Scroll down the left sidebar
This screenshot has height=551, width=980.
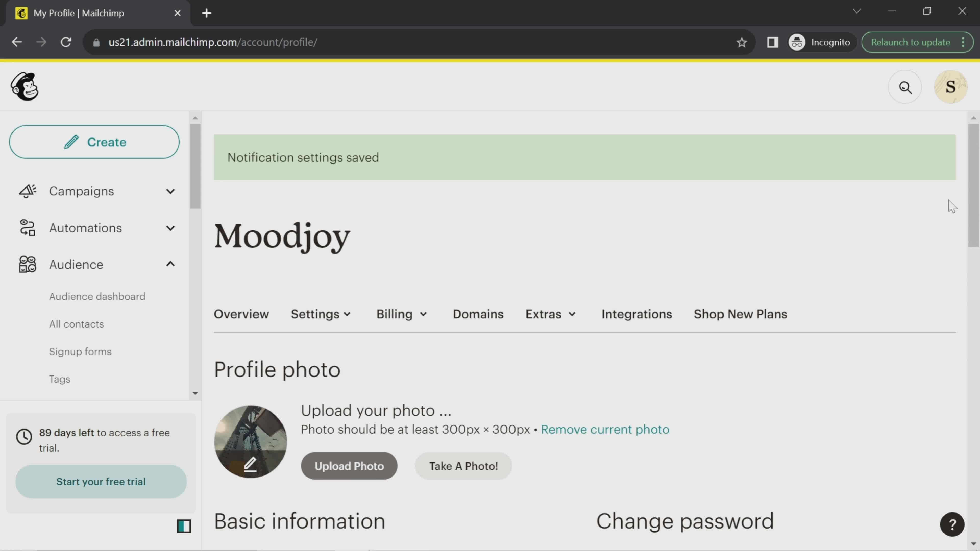pyautogui.click(x=194, y=393)
